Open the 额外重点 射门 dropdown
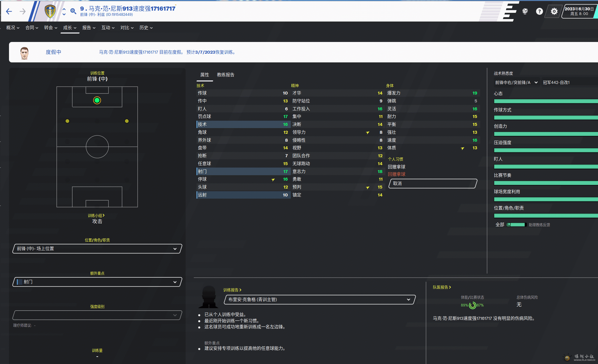Screen dimensions: 598x364 [97, 282]
